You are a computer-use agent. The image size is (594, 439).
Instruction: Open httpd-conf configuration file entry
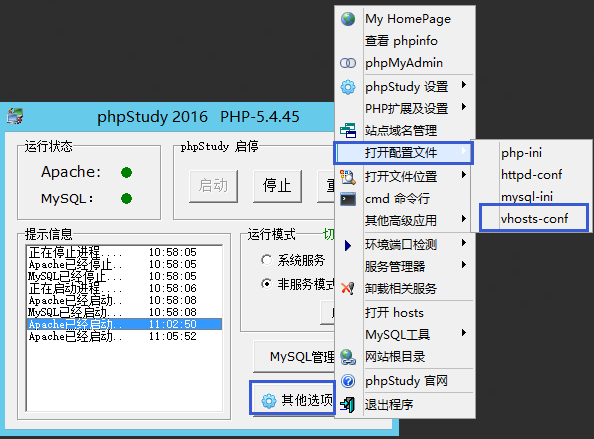(531, 175)
